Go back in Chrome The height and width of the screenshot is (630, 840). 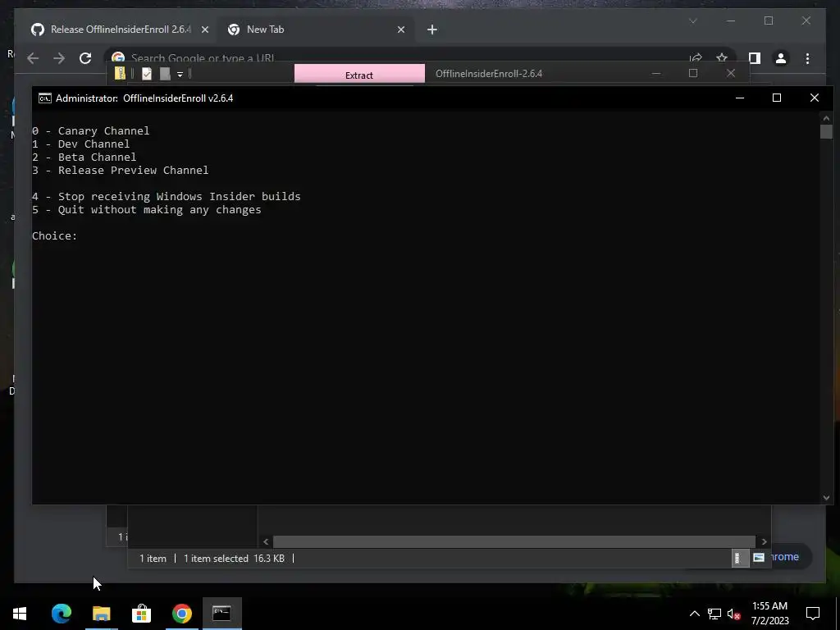(33, 58)
